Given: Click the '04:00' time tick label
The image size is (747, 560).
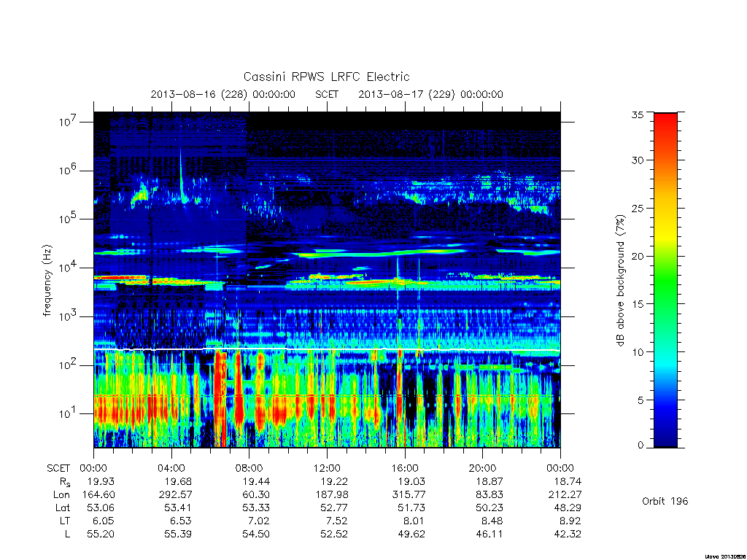Looking at the screenshot, I should click(x=171, y=468).
